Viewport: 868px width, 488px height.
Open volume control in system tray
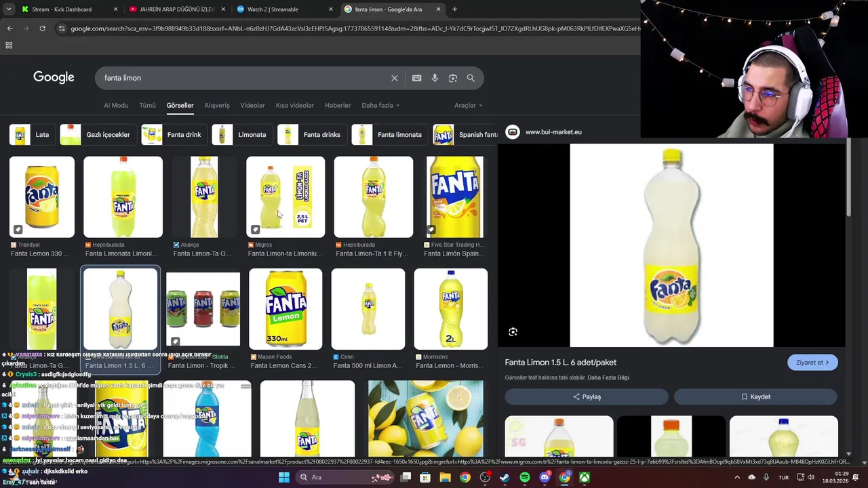(x=811, y=477)
